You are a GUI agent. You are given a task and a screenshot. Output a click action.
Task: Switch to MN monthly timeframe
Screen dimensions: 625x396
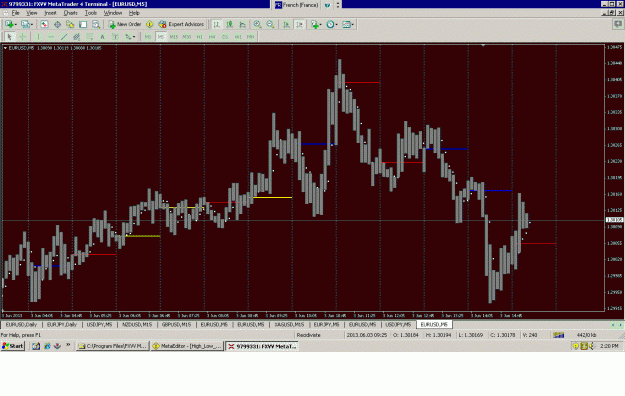click(x=250, y=37)
